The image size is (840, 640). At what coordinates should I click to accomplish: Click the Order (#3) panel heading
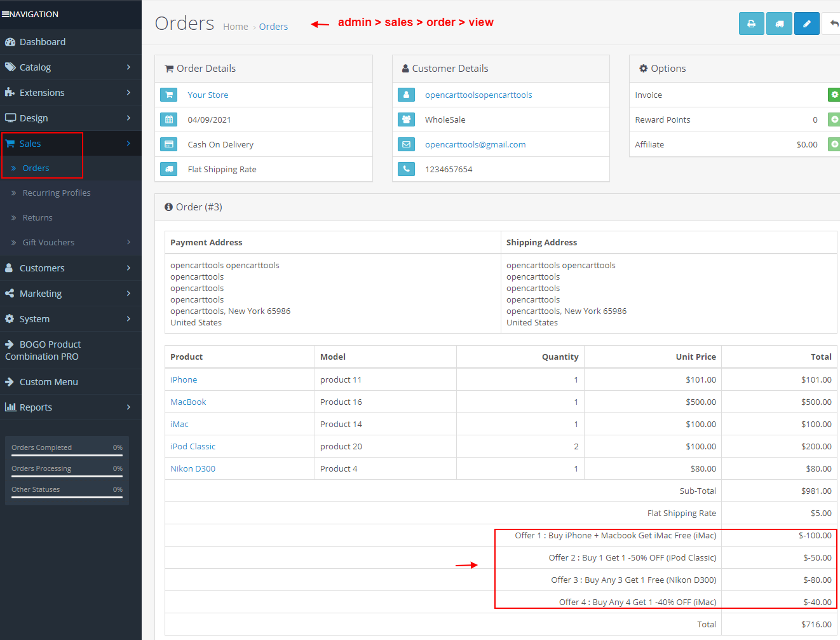click(193, 207)
